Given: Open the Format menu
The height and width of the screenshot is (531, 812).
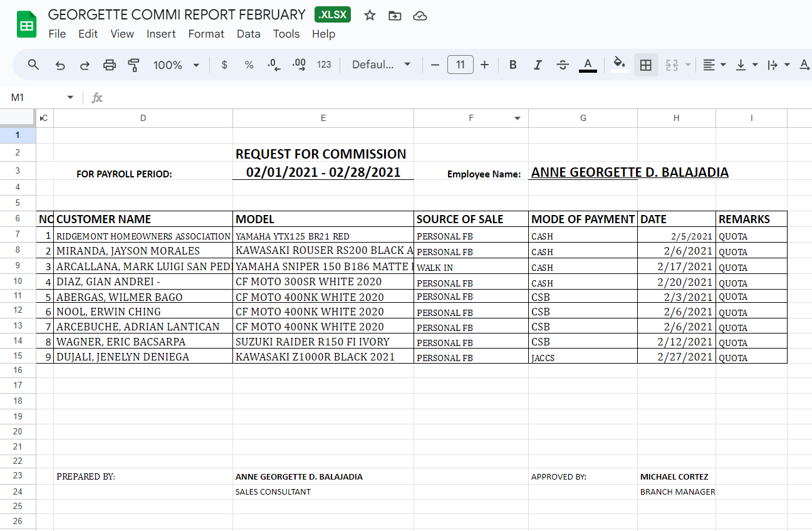Looking at the screenshot, I should pos(206,34).
